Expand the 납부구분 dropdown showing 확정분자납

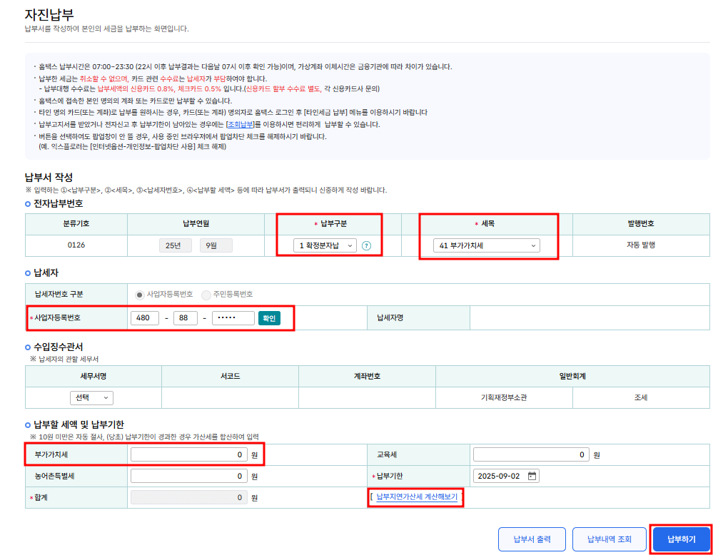323,245
